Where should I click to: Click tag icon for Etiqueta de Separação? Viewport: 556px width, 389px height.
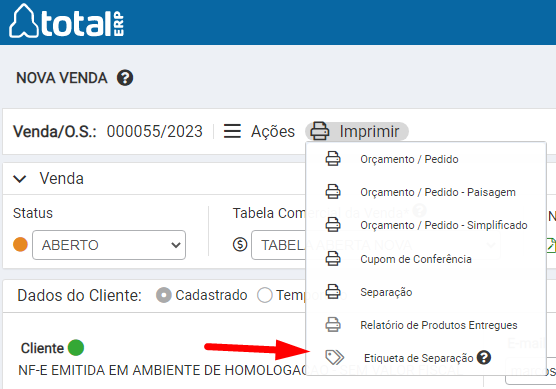pos(334,357)
